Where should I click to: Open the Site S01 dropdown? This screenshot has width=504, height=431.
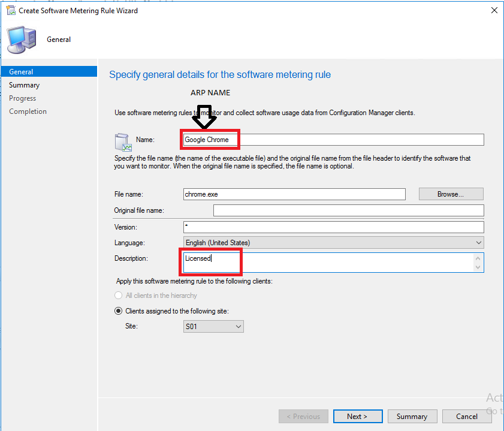click(213, 326)
